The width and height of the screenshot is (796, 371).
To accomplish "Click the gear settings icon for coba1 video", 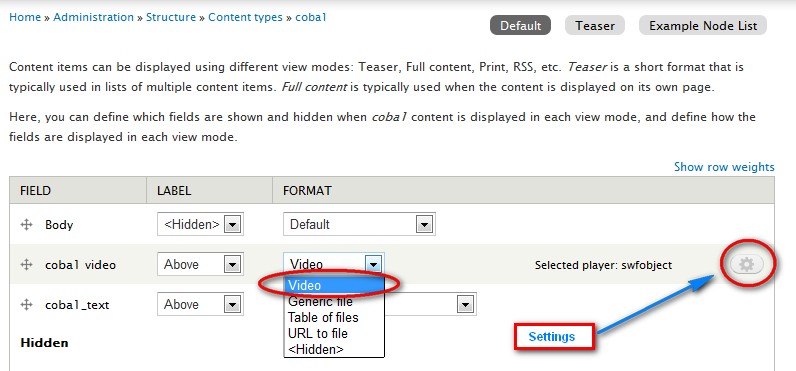I will 747,264.
